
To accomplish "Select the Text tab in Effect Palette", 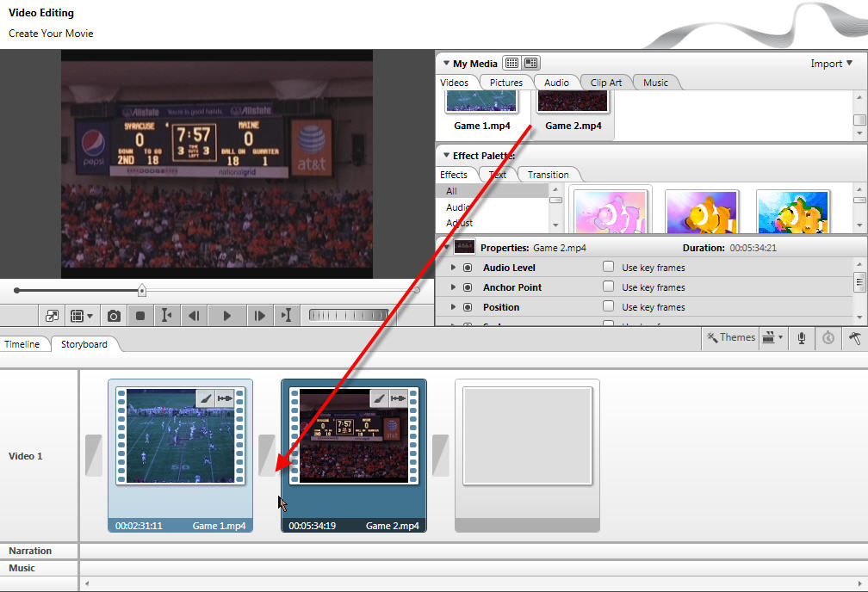I will point(498,175).
